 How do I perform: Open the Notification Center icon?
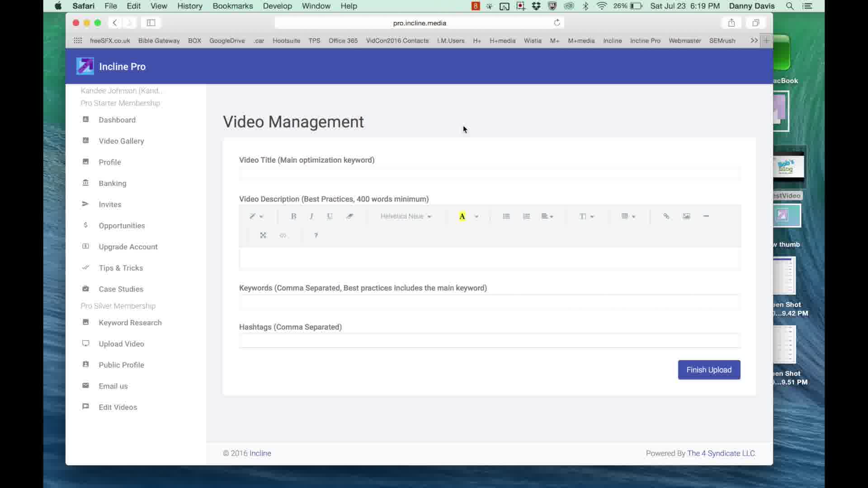point(807,6)
